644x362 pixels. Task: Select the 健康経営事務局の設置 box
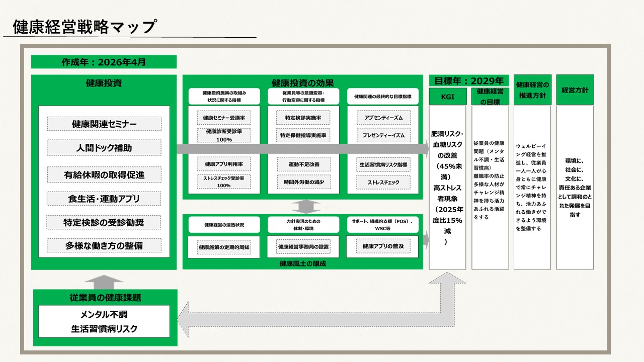303,247
